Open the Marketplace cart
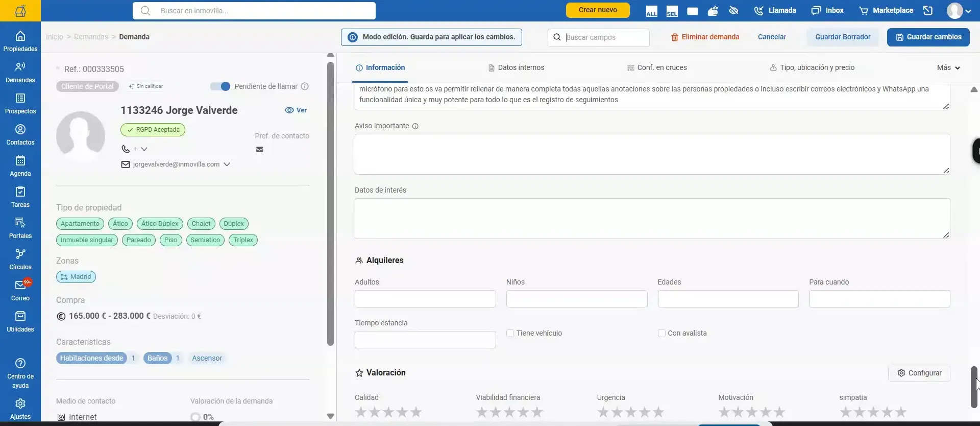980x426 pixels. (x=886, y=10)
